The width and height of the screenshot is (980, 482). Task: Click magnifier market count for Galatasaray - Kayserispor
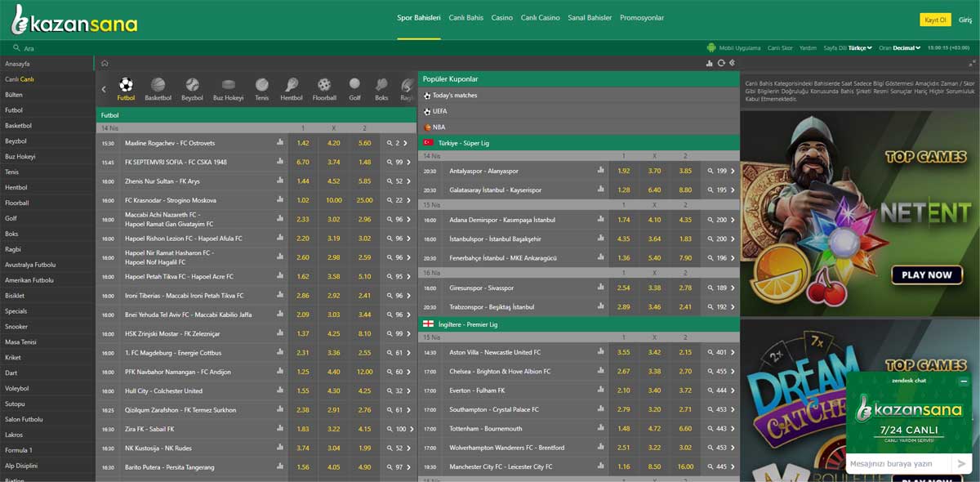717,190
